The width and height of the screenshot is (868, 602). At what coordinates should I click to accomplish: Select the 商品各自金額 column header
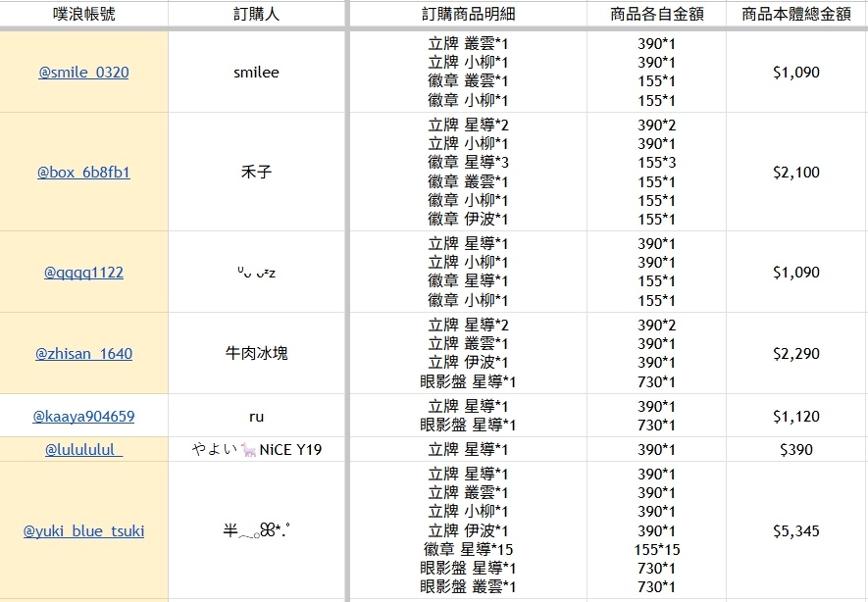pos(656,15)
